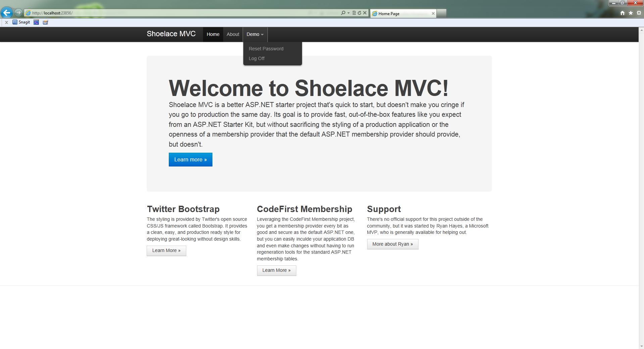
Task: Open the address bar autocomplete dropdown arrow
Action: 348,13
